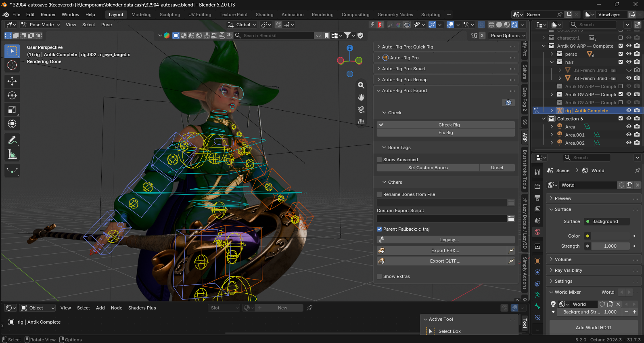Open the Object properties tab icon
The width and height of the screenshot is (644, 343).
coord(537,261)
